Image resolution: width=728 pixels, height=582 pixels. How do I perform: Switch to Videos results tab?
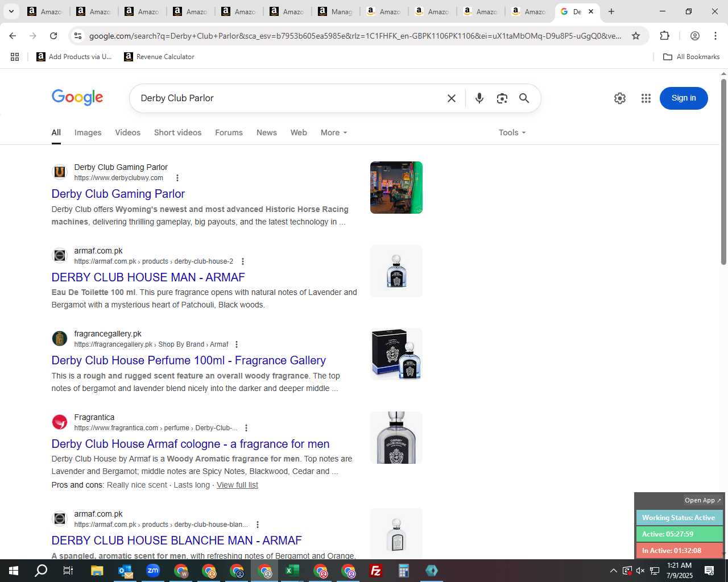128,132
